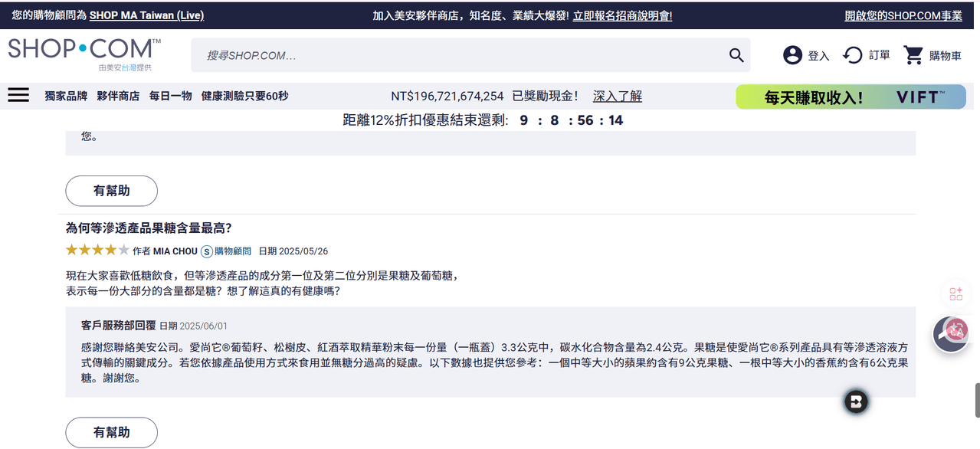This screenshot has width=980, height=449.
Task: Click the 登入 sign-in text
Action: click(x=818, y=56)
